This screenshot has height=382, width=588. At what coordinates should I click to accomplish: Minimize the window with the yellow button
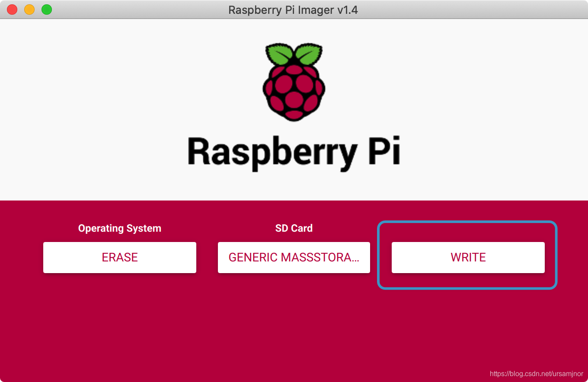point(29,10)
